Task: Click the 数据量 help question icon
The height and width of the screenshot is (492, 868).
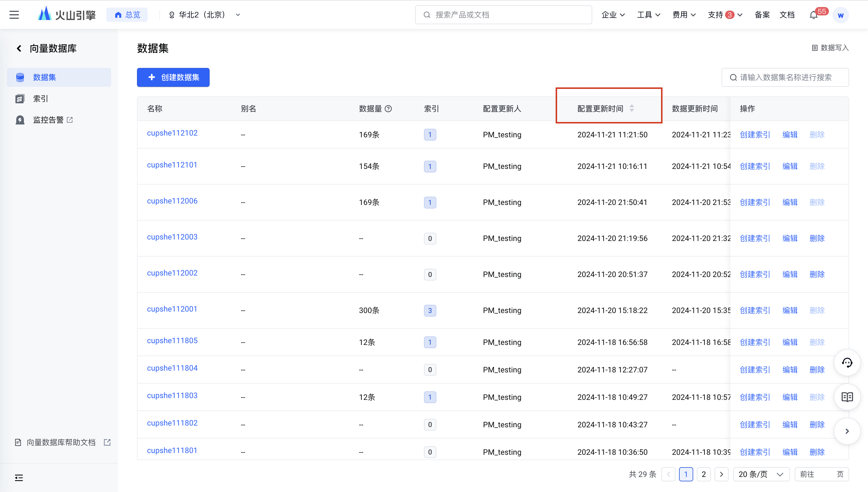Action: point(389,108)
